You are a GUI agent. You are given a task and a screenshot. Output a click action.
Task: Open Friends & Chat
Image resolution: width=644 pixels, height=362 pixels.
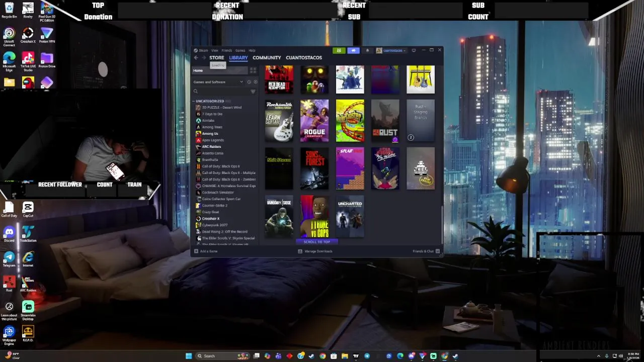(x=426, y=251)
